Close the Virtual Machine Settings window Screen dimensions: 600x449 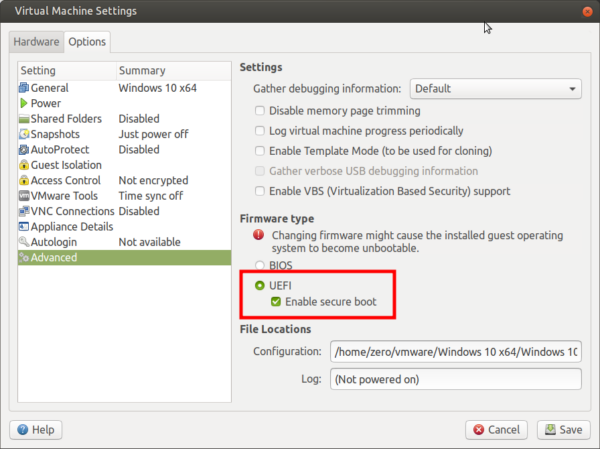[587, 11]
